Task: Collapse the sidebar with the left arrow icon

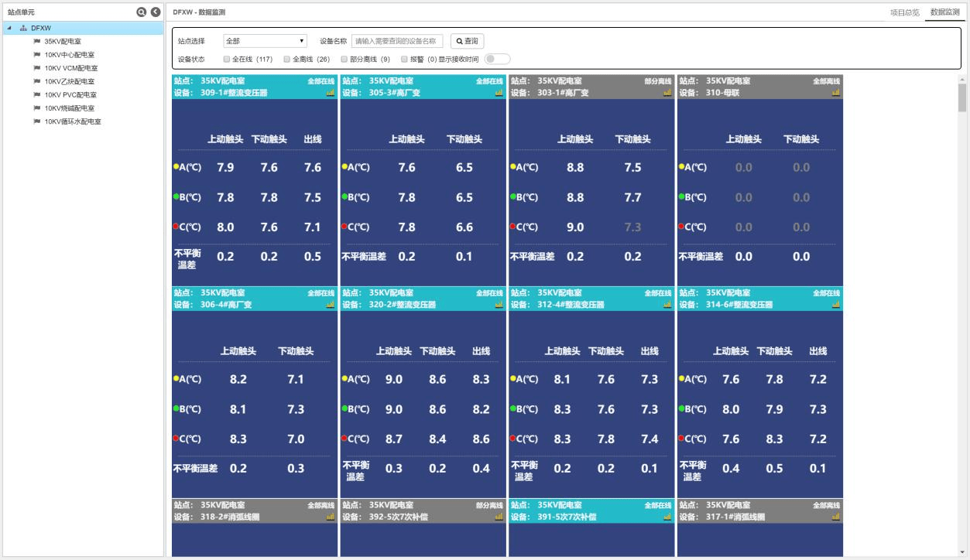Action: [155, 12]
